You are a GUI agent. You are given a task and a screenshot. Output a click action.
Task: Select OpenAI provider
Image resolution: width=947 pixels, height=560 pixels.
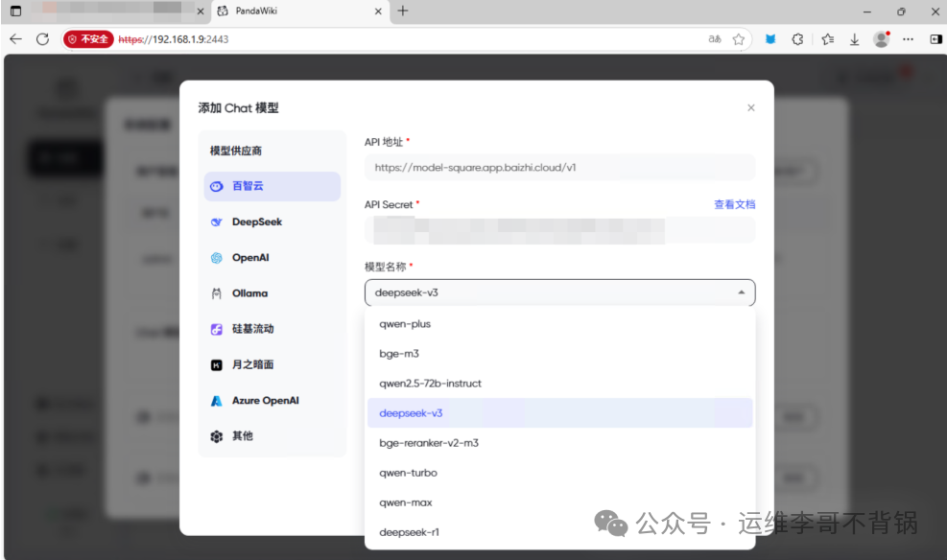click(272, 258)
